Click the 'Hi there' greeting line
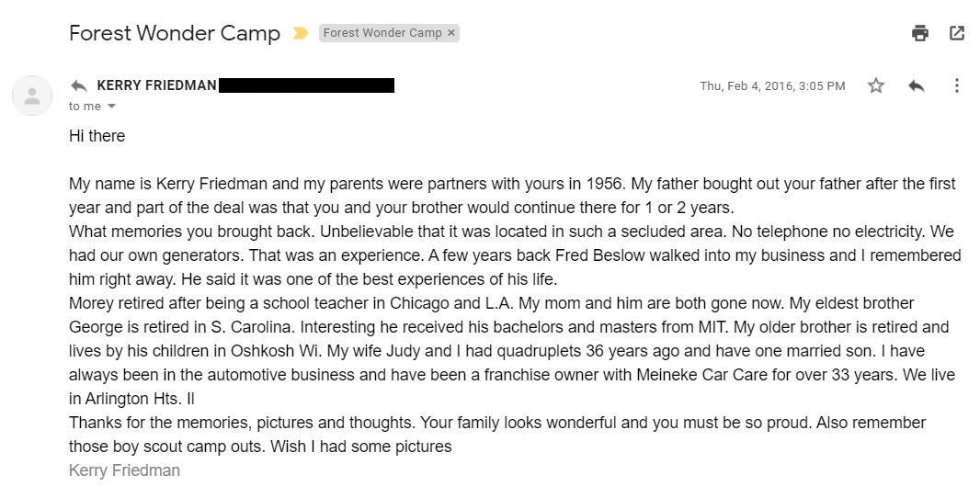Screen dimensions: 980x498 tap(97, 136)
